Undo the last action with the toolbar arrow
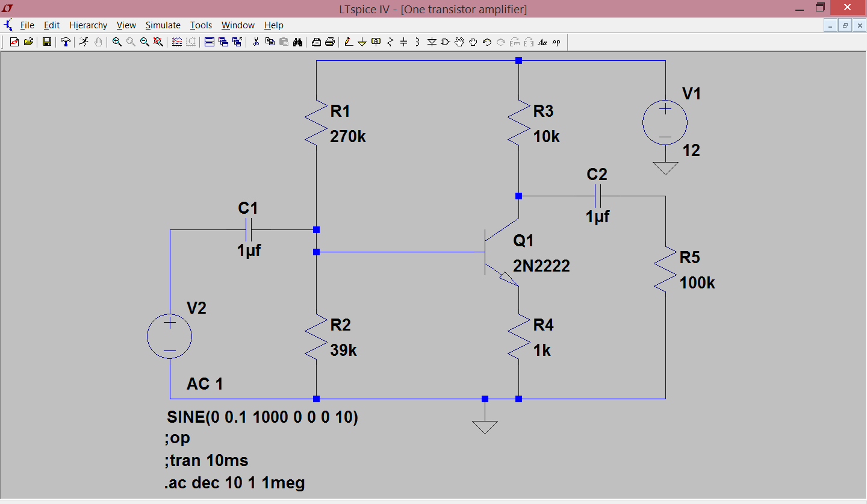 point(487,42)
